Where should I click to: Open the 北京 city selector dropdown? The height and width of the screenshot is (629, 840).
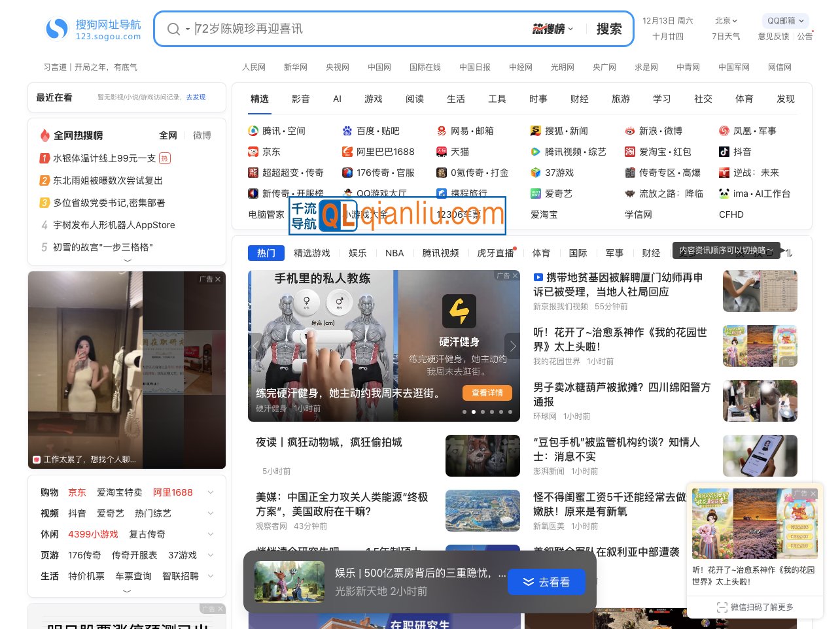[726, 20]
